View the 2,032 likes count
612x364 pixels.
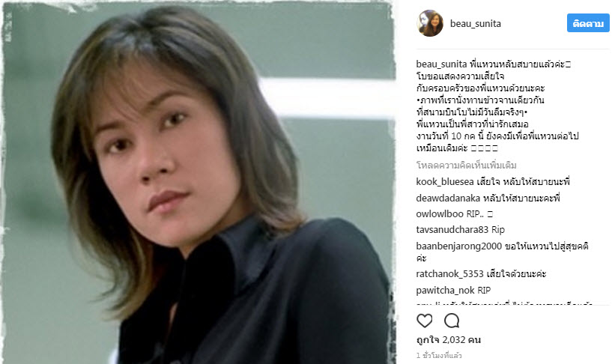pyautogui.click(x=449, y=340)
